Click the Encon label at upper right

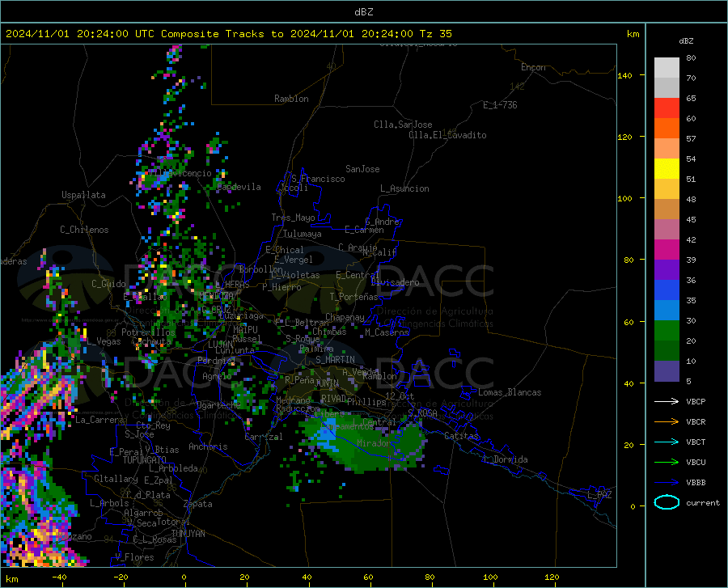coord(533,67)
